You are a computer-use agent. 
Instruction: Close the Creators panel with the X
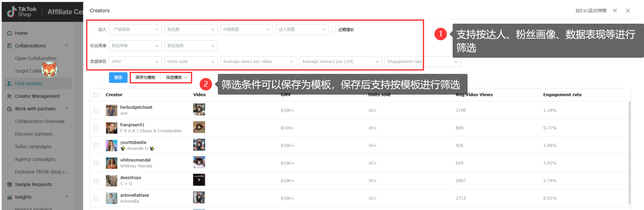coord(628,10)
